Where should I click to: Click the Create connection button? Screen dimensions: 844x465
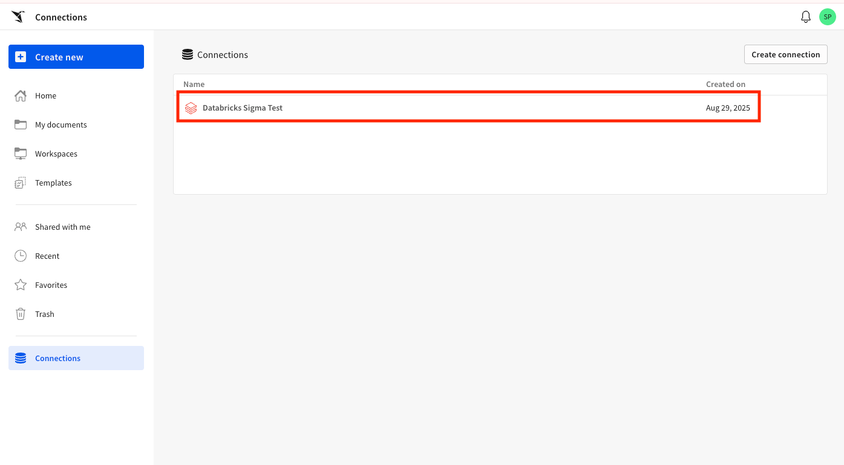(x=785, y=55)
